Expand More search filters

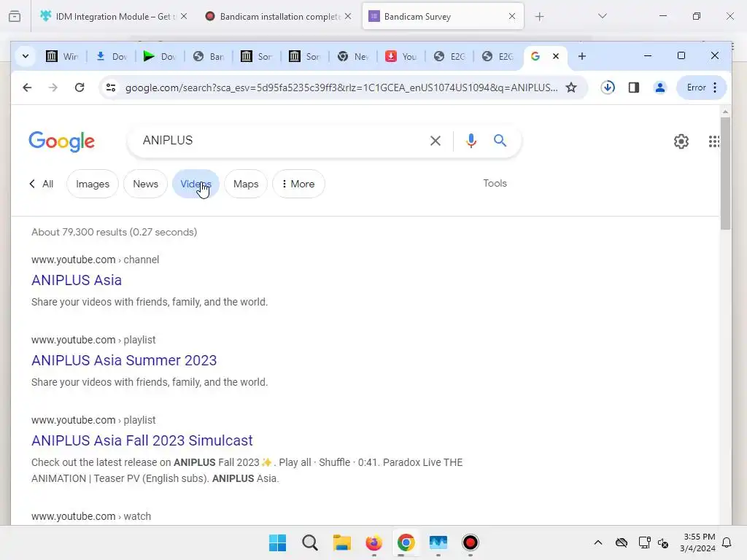click(298, 184)
